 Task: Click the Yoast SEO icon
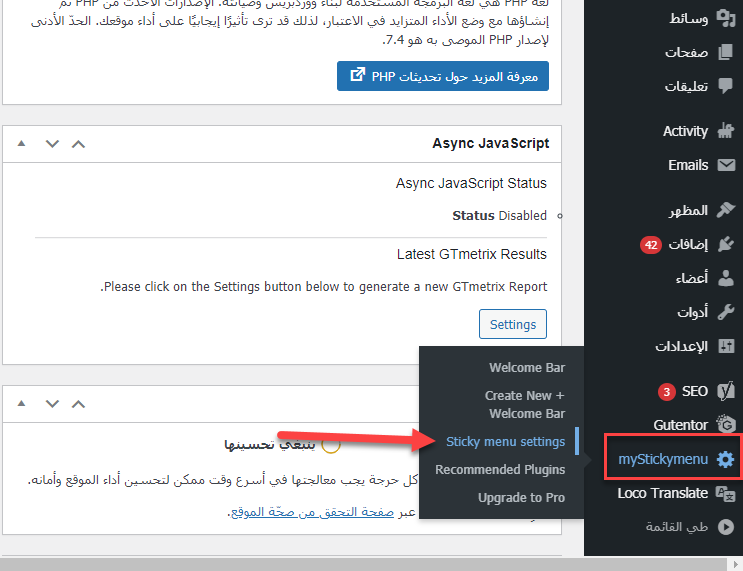[725, 391]
